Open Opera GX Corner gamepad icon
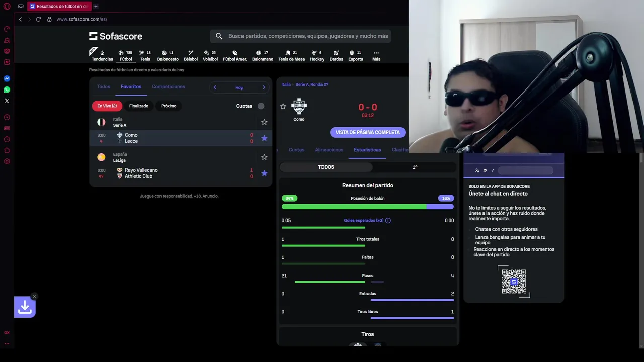The height and width of the screenshot is (362, 644). point(21,6)
